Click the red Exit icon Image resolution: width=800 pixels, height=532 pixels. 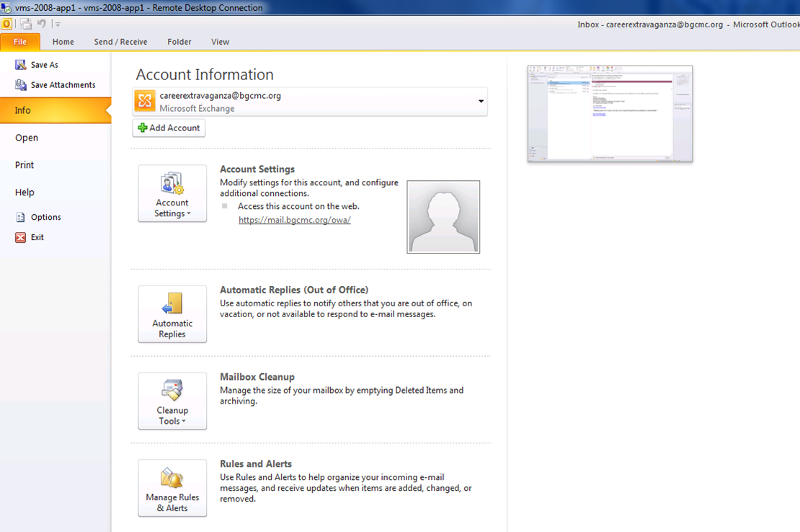[x=20, y=237]
